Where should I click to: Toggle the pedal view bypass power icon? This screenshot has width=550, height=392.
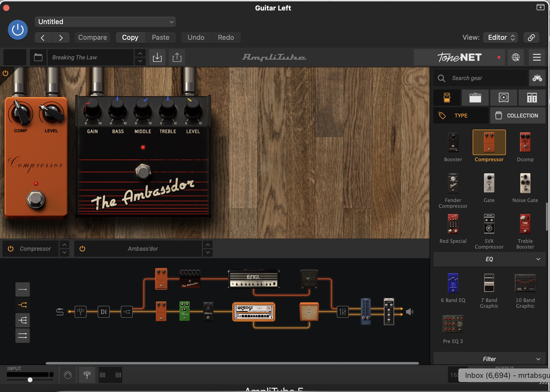click(5, 73)
